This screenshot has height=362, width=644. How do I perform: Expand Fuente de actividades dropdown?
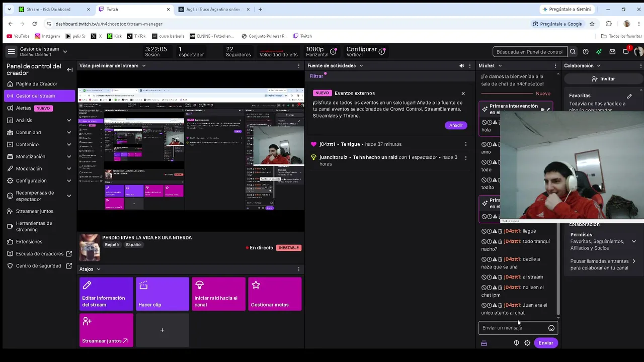pyautogui.click(x=361, y=66)
